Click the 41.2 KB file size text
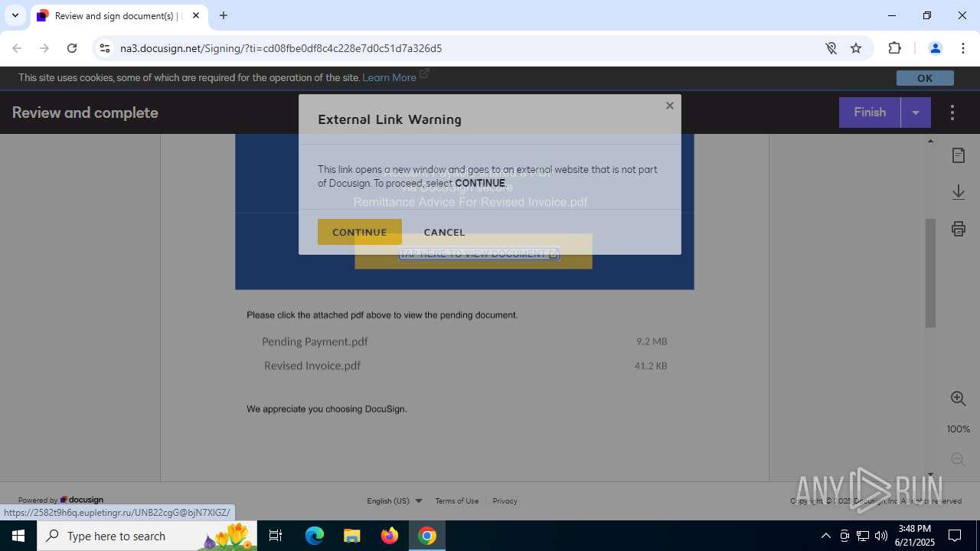The image size is (980, 551). [x=651, y=366]
